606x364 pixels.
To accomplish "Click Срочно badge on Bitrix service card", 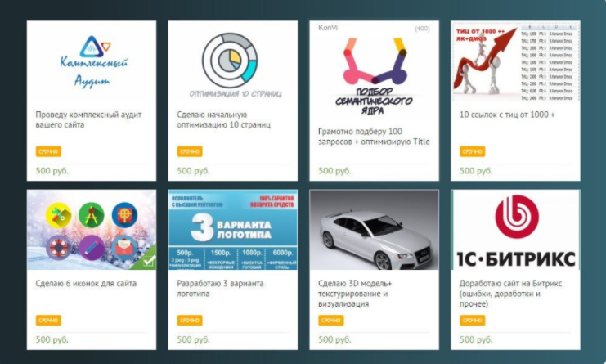I will pos(472,321).
